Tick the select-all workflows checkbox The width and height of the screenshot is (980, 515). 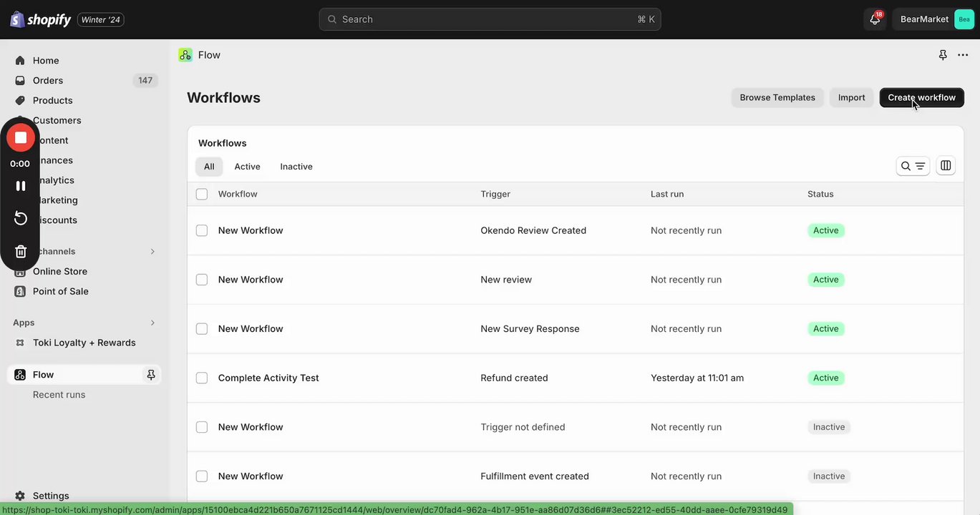pyautogui.click(x=202, y=194)
